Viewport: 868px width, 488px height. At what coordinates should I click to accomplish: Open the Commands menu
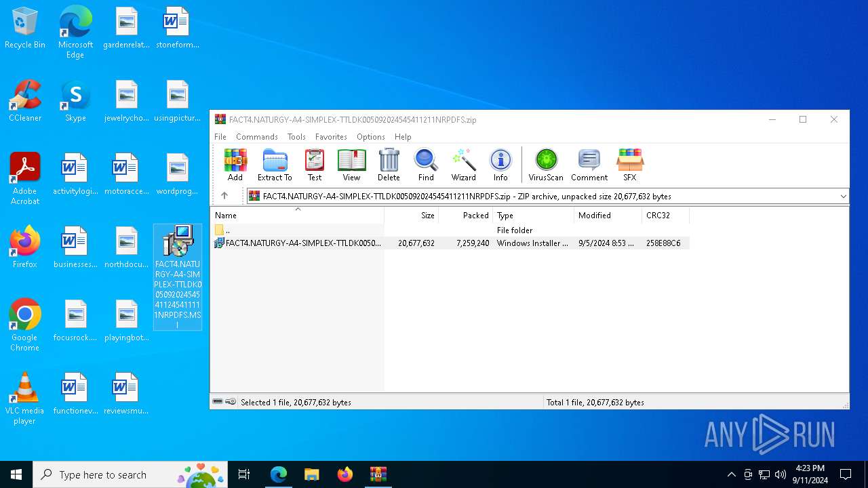pyautogui.click(x=257, y=137)
